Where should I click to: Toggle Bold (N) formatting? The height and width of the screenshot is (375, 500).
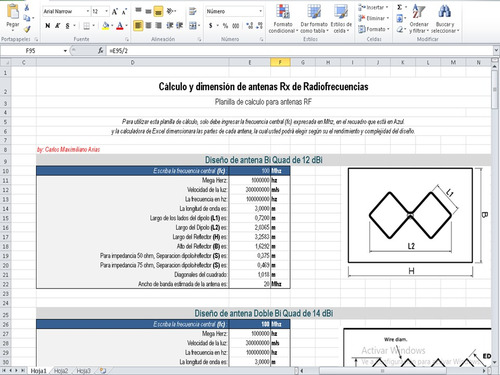[x=48, y=26]
